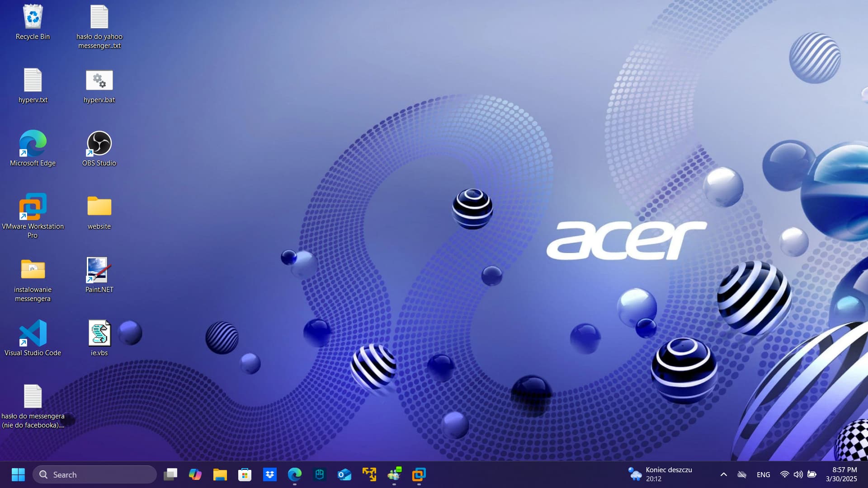The height and width of the screenshot is (488, 868).
Task: Select VMware Workstation Pro desktop shortcut
Action: tap(33, 216)
